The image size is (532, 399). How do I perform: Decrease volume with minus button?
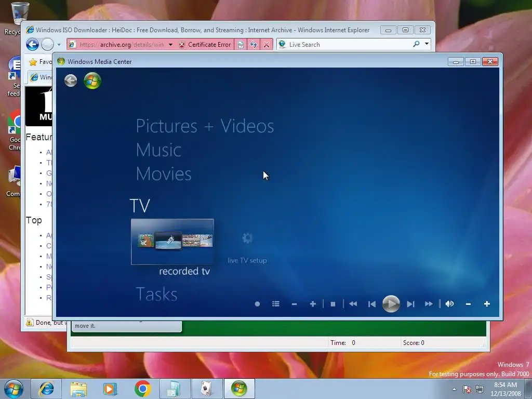coord(468,304)
